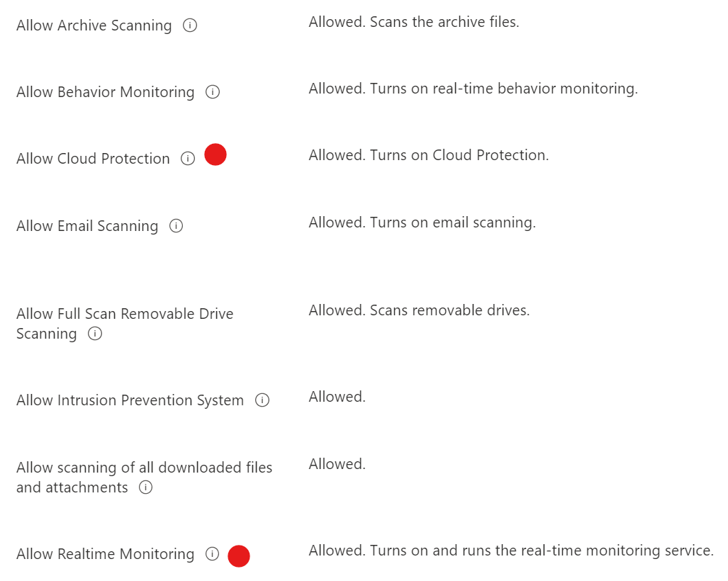Open info icon for Full Scan Removable Drive Scanning

[x=95, y=334]
